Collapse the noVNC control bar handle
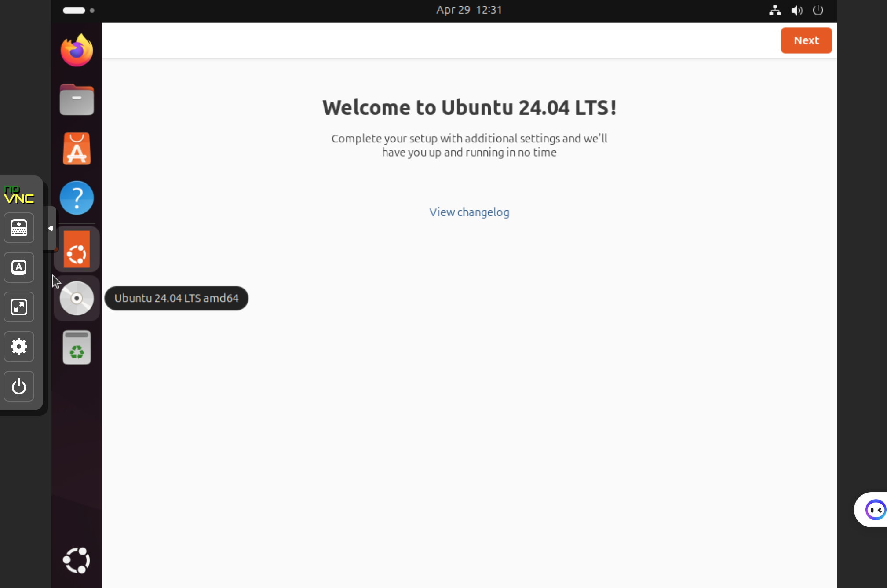Image resolution: width=887 pixels, height=588 pixels. coord(51,228)
